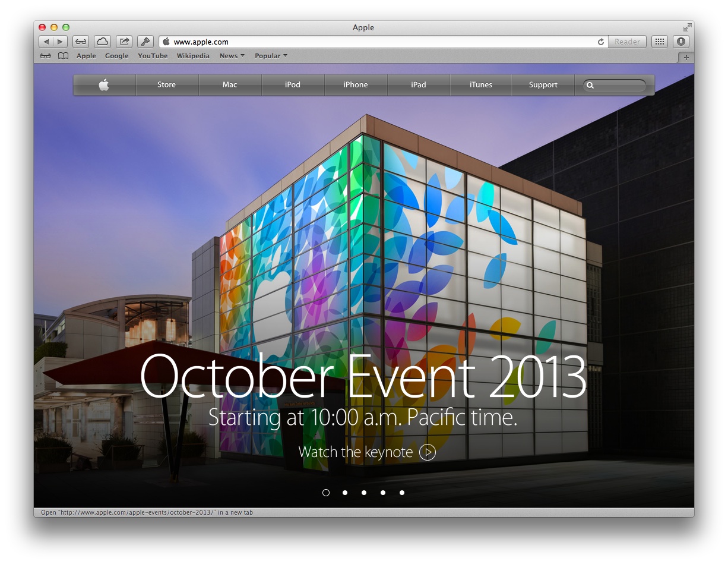The image size is (728, 564).
Task: Click the Reader button in address bar
Action: coord(627,42)
